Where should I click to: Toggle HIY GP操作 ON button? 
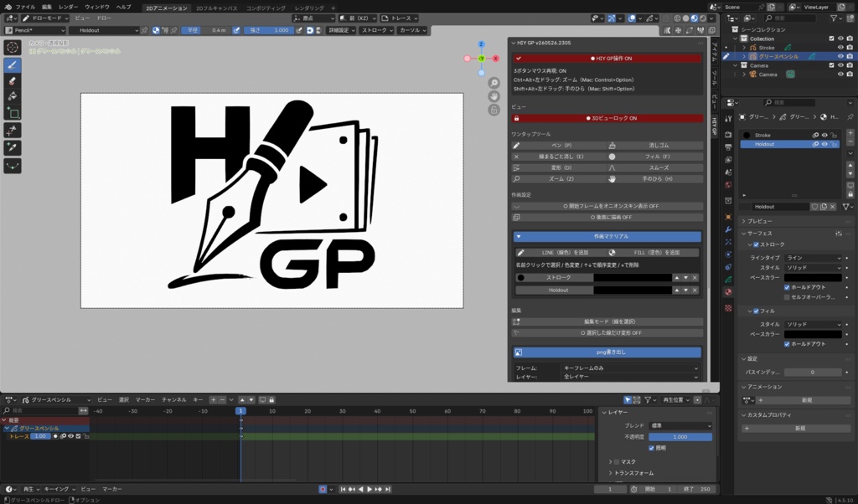tap(607, 58)
